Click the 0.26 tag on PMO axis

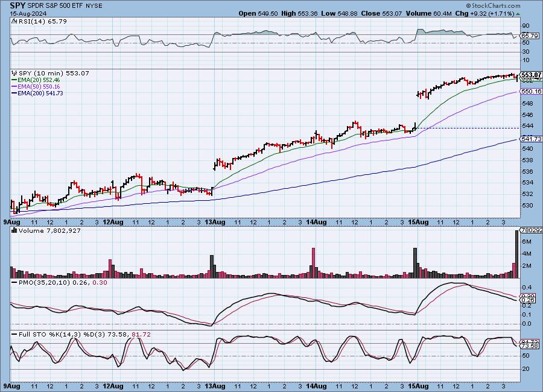527,300
